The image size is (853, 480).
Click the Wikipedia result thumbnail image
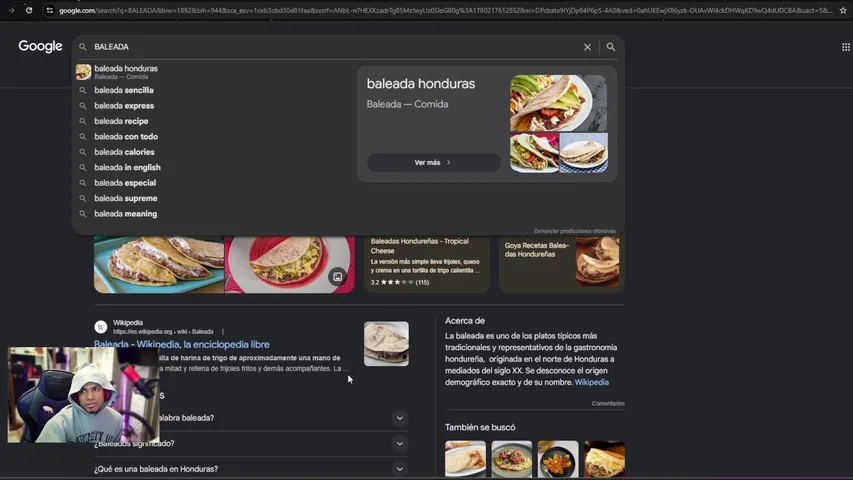tap(386, 343)
